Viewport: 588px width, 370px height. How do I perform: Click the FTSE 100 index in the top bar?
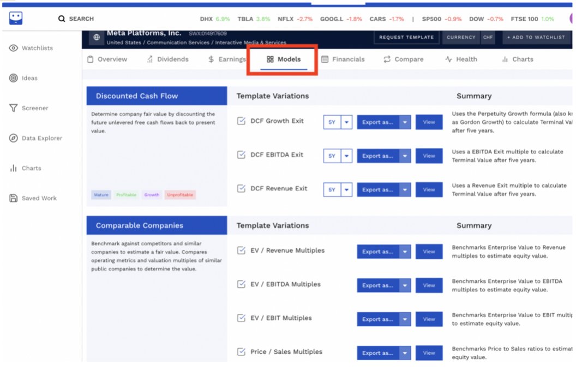tap(532, 19)
